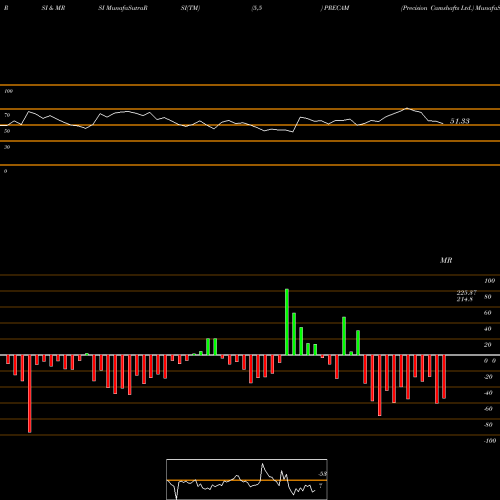500x500 pixels.
Task: Click the 40 label on MR axis
Action: point(487,329)
